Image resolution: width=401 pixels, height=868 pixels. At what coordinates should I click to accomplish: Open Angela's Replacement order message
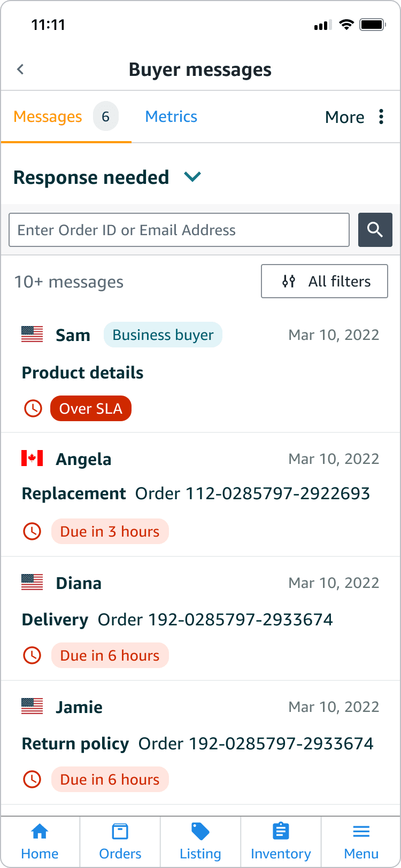pyautogui.click(x=200, y=495)
